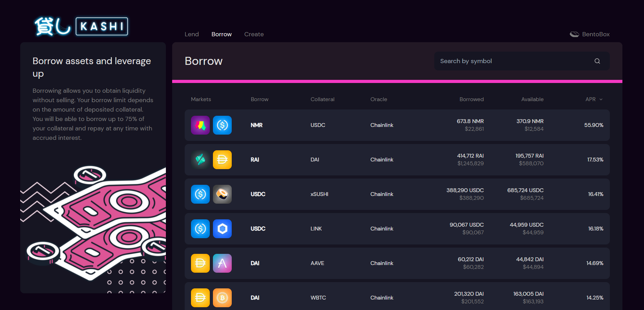Click the 55.90% APR value
This screenshot has width=644, height=310.
[x=594, y=125]
